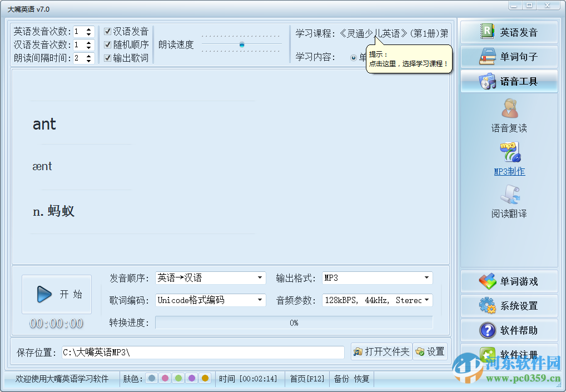The height and width of the screenshot is (392, 566).
Task: Click the stacked books icon
Action: click(487, 57)
